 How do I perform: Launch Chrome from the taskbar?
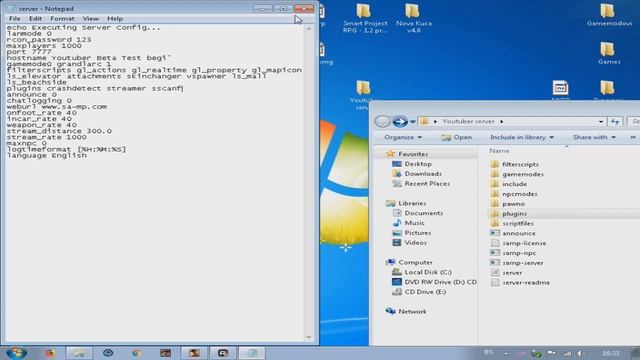coord(137,353)
